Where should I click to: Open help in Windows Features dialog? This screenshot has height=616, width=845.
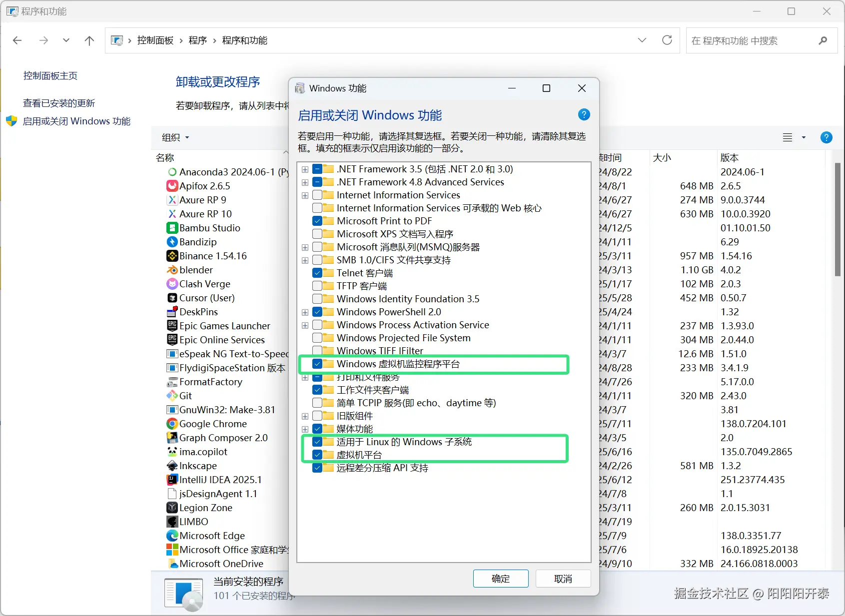(584, 115)
